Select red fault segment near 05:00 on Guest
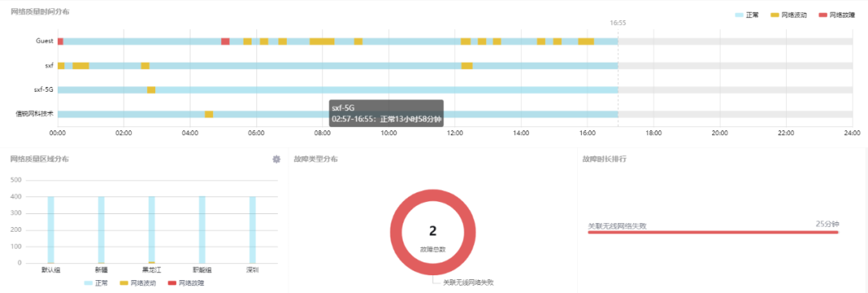Viewport: 868px width, 293px height. pos(225,42)
